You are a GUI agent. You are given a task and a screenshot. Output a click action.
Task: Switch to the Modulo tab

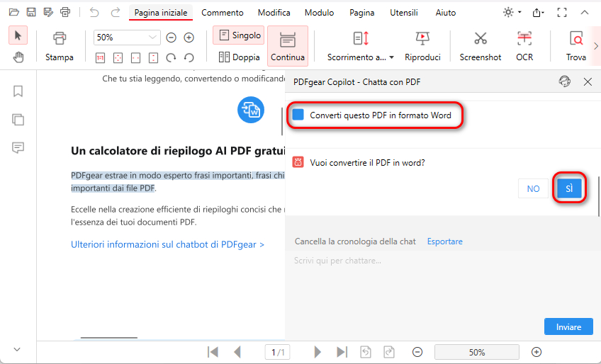[319, 13]
